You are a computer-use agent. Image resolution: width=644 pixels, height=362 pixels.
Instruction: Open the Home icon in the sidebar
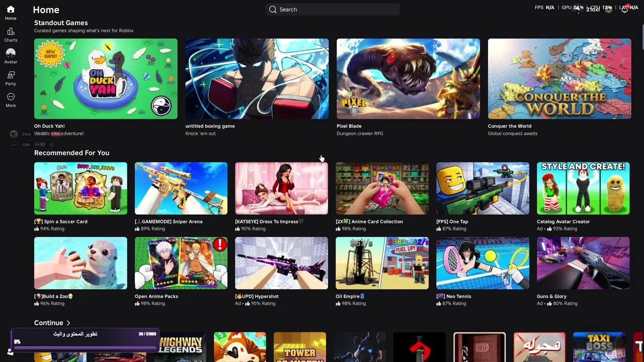(11, 10)
